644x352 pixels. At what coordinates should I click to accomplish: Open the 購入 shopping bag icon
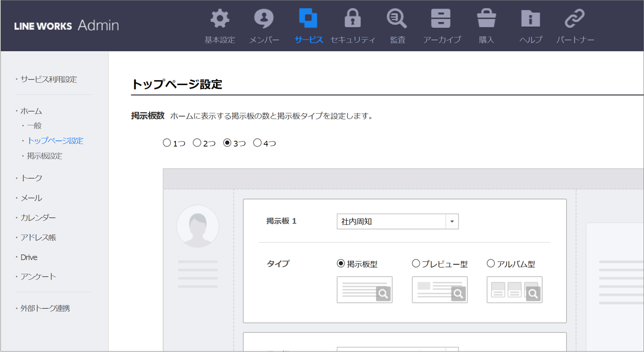486,19
